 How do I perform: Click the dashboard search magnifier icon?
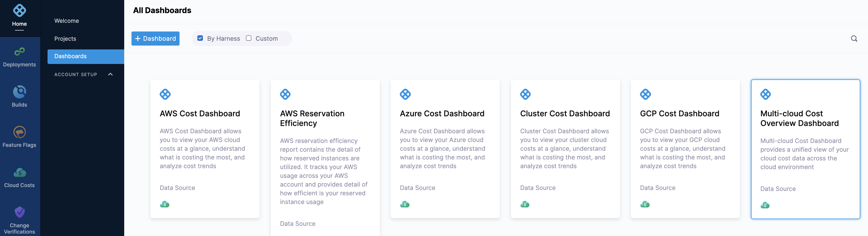click(x=853, y=39)
